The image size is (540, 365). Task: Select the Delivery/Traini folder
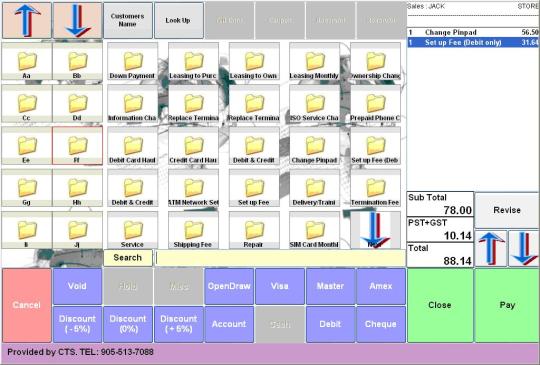tap(314, 188)
